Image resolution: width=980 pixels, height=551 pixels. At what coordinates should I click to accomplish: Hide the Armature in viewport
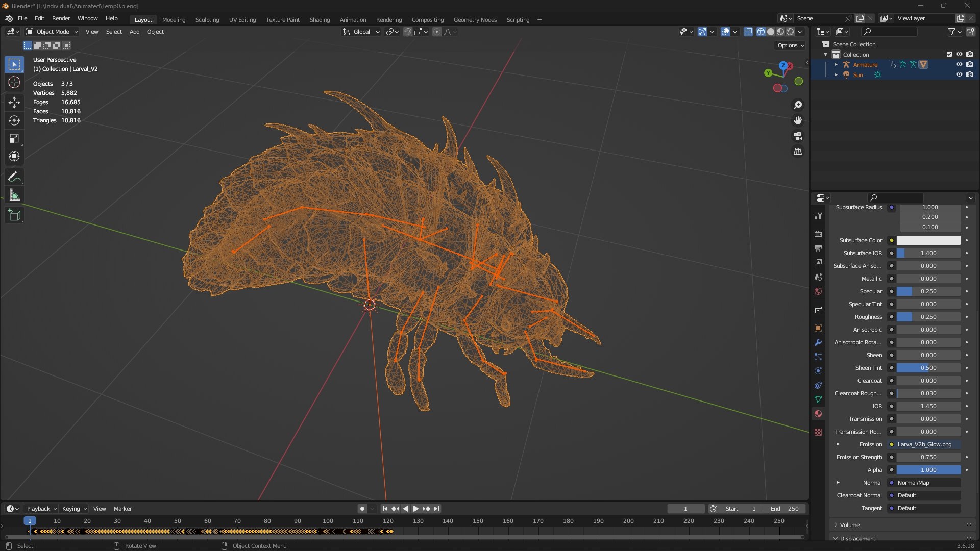tap(959, 64)
